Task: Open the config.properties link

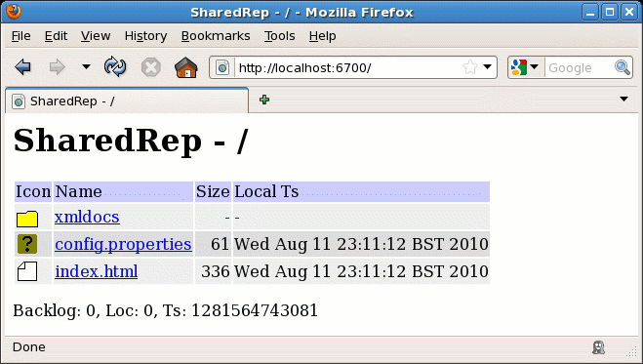Action: pos(123,244)
